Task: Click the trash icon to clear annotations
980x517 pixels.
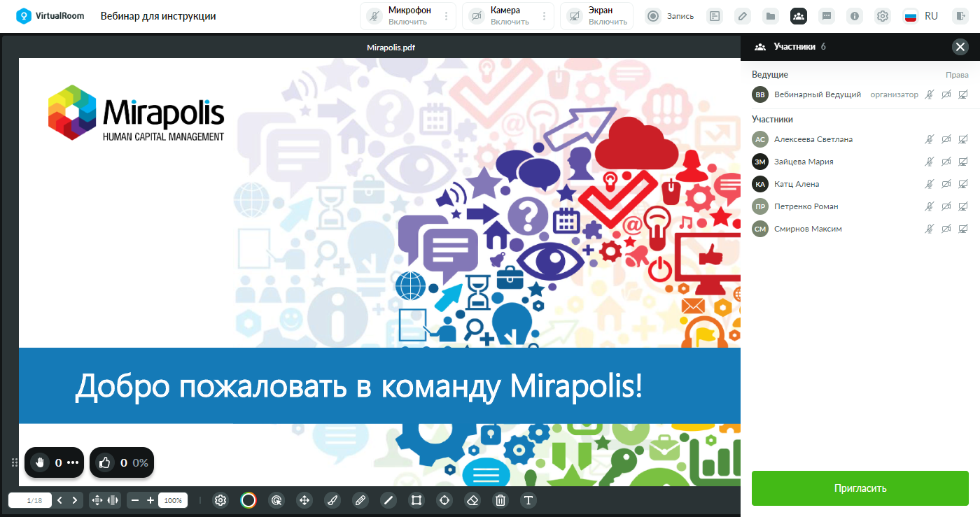Action: coord(500,500)
